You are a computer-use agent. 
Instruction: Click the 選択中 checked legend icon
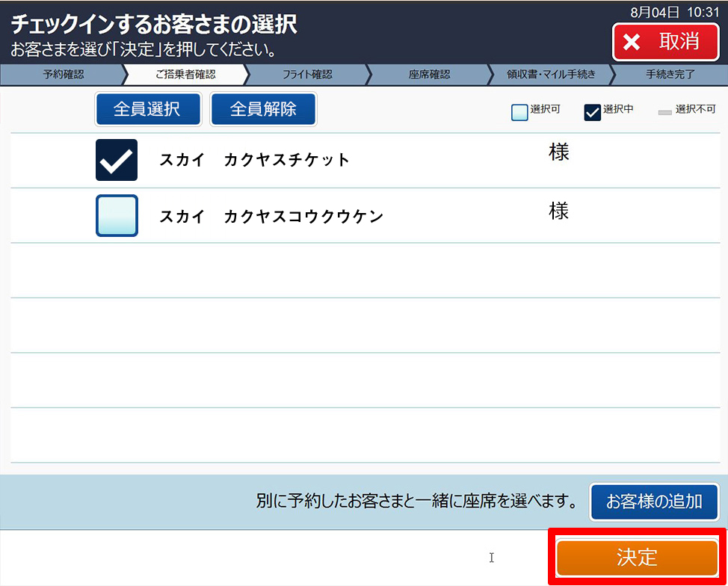tap(592, 113)
